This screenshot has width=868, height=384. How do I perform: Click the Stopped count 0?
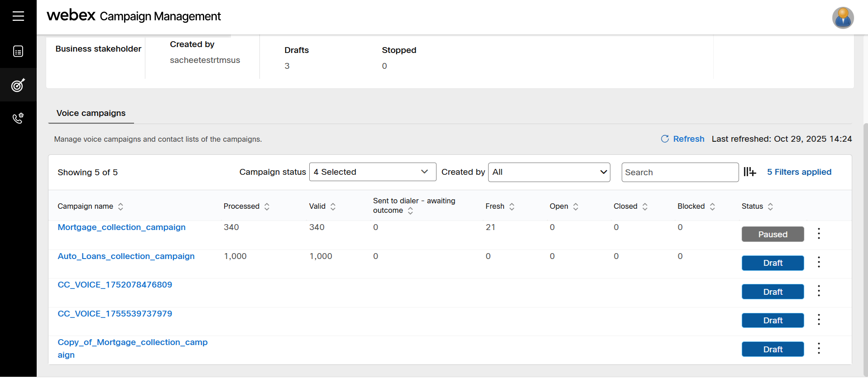tap(384, 66)
